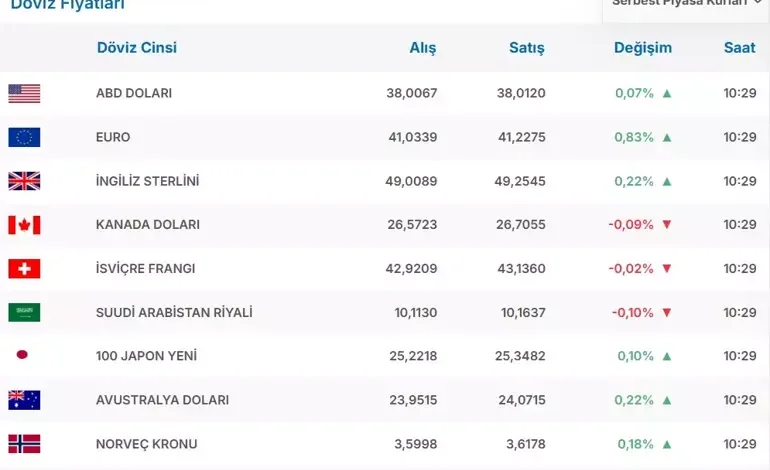Screen dimensions: 770x470
Task: Sort by Alış column header
Action: point(423,48)
